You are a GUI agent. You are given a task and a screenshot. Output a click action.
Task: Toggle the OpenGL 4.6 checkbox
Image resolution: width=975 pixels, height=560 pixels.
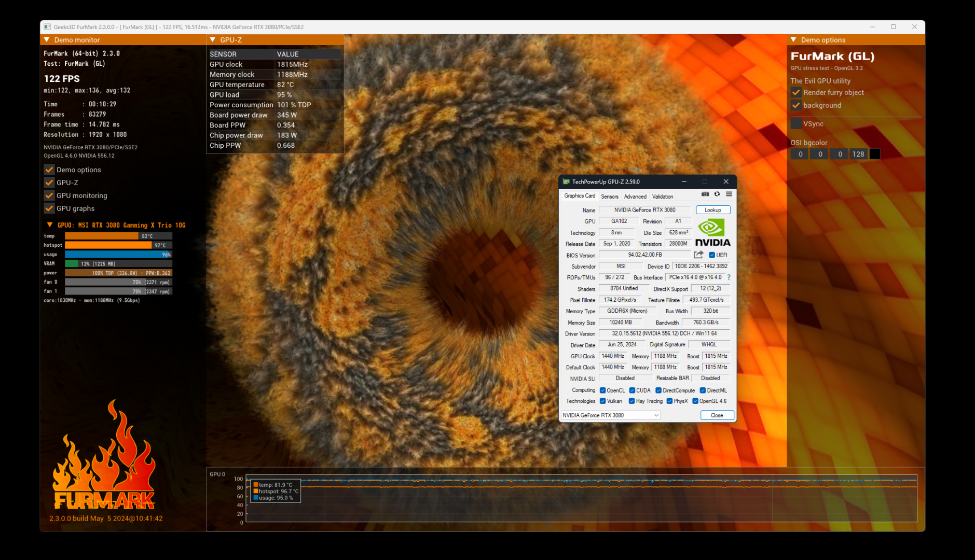pos(695,401)
